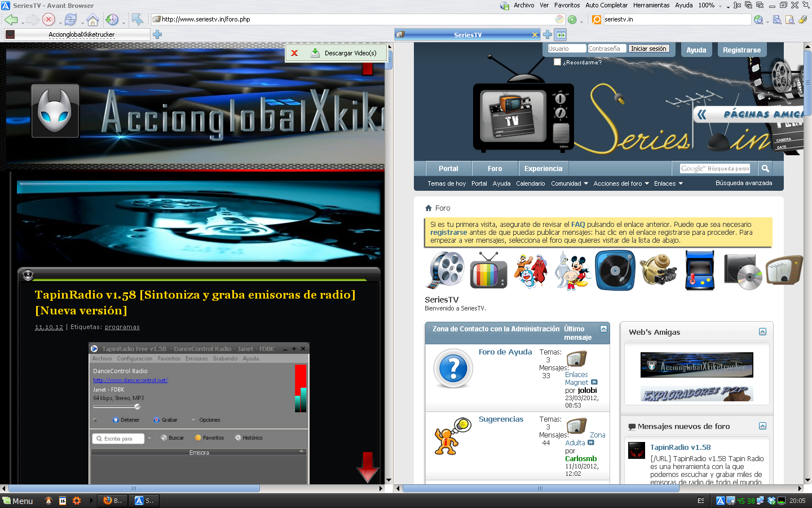Viewport: 812px width, 508px height.
Task: Collapse Zona de Contacto con la Administración section
Action: point(603,329)
